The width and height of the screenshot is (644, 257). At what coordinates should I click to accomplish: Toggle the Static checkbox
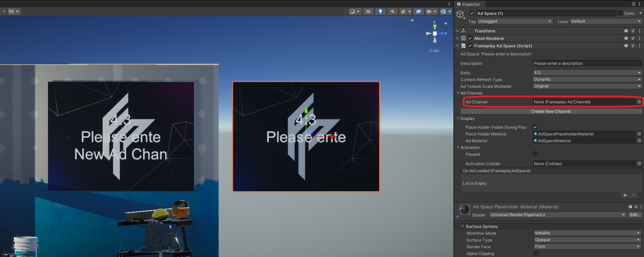point(620,14)
